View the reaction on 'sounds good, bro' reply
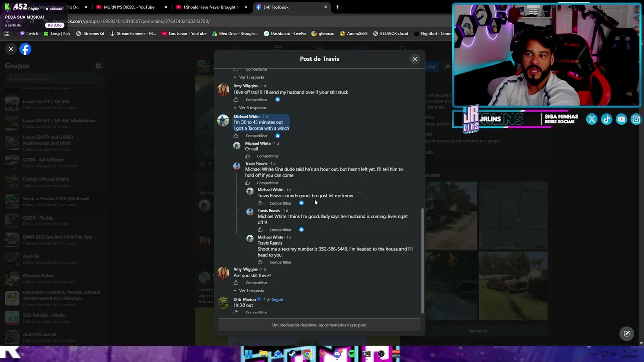644x362 pixels. 301,203
